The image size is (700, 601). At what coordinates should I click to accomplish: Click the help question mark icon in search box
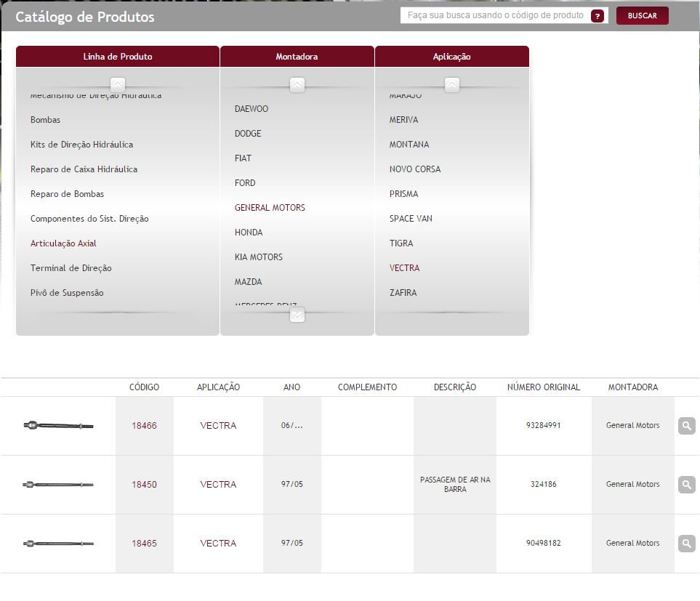(x=597, y=16)
